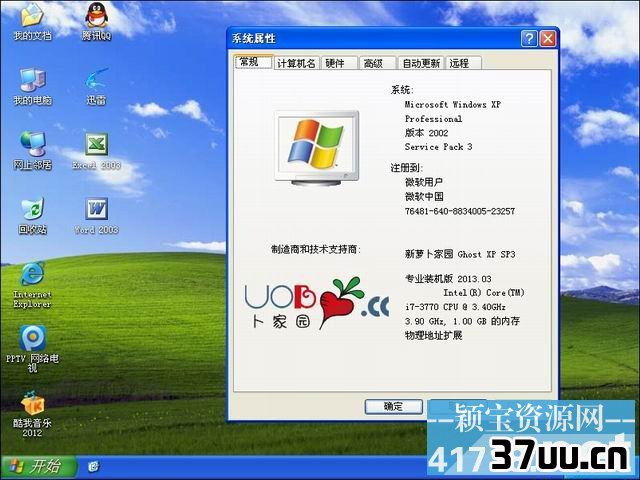Click the 注册到: heading label
This screenshot has width=640, height=480.
pos(407,168)
